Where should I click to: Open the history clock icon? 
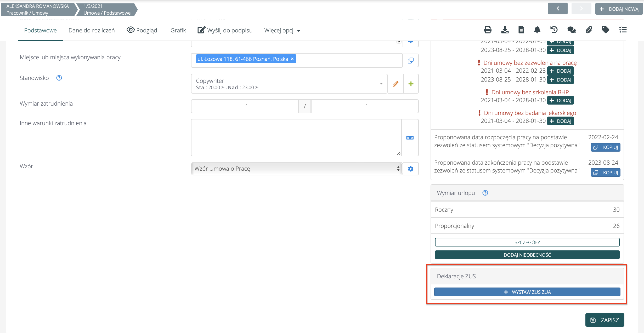[x=554, y=30]
